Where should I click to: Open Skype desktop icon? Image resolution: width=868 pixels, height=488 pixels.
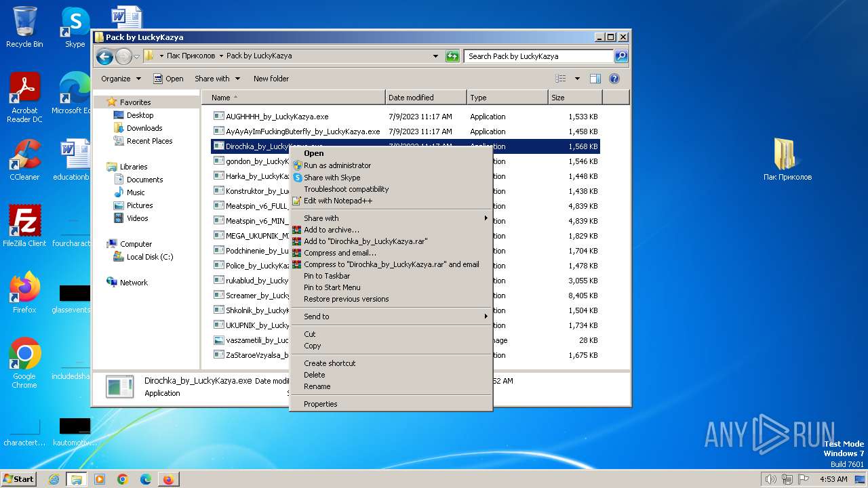[75, 27]
